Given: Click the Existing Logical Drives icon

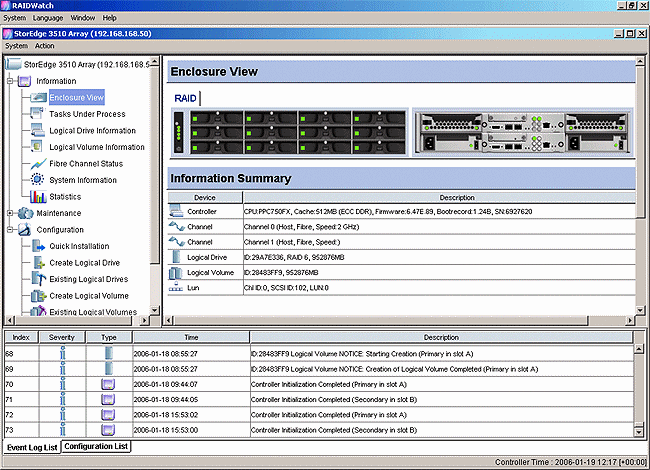Looking at the screenshot, I should (38, 279).
